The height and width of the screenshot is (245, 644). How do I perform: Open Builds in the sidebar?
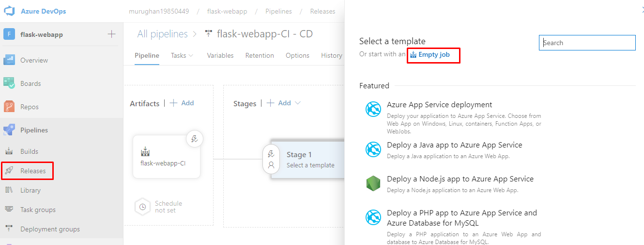click(x=29, y=151)
